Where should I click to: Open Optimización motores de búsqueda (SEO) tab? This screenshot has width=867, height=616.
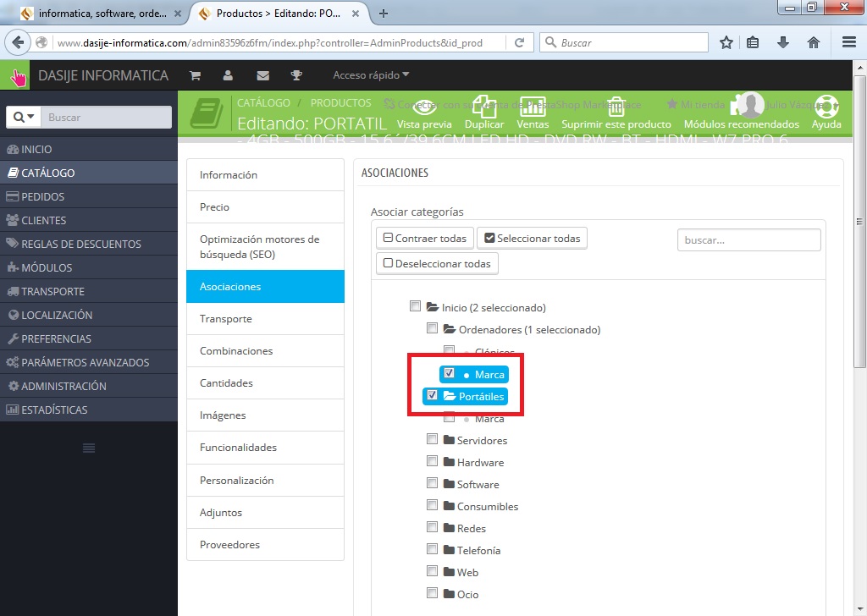[x=265, y=247]
